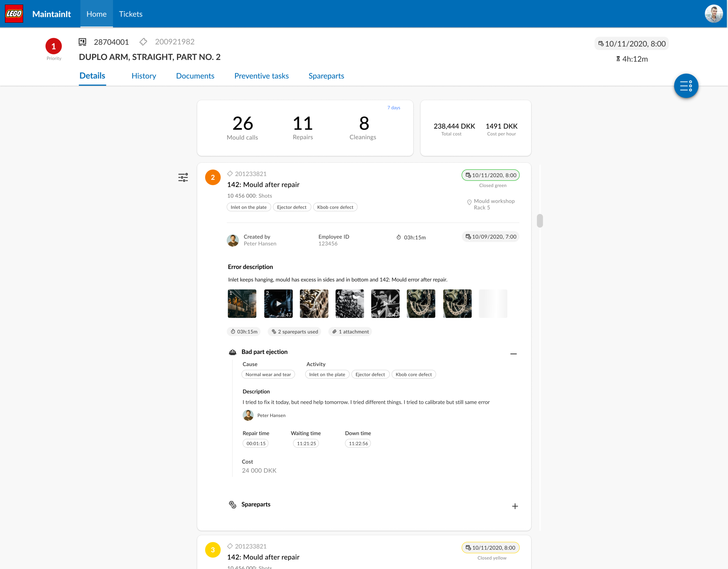Click the 238,444 DKK Total cost value

454,126
